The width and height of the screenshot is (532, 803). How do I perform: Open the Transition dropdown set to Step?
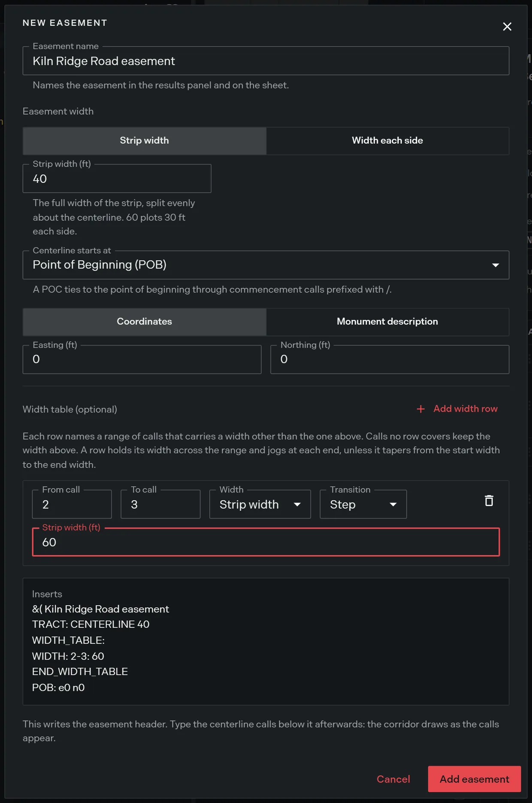363,504
